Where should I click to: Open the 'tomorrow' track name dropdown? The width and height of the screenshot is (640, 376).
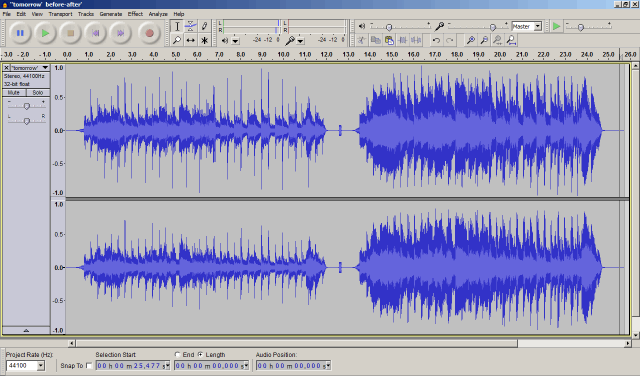pyautogui.click(x=45, y=68)
